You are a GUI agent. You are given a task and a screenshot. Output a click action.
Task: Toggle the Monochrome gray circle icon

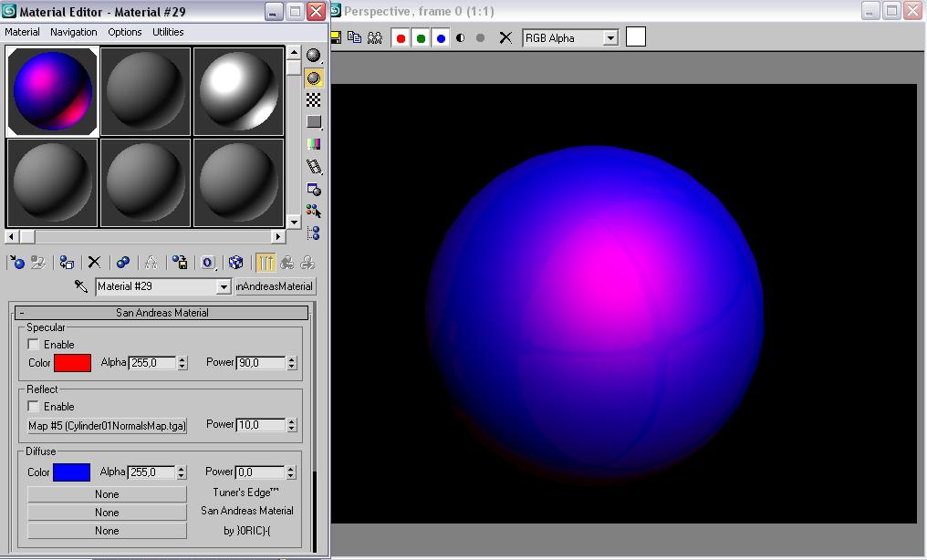tap(481, 37)
